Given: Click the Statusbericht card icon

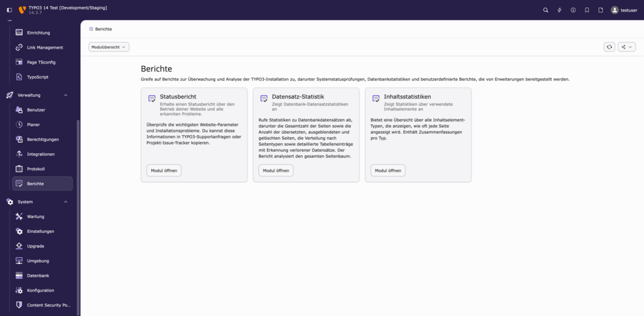Looking at the screenshot, I should coord(152,99).
